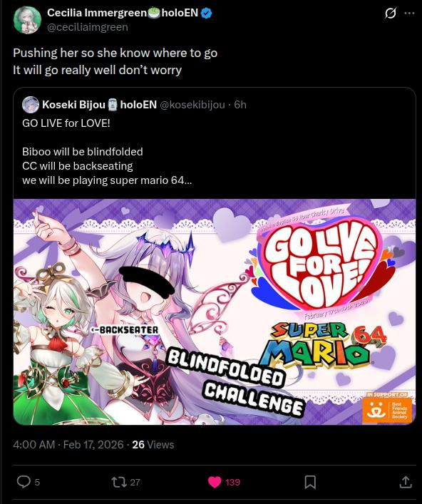Open Koseki Bijou's small avatar
The width and height of the screenshot is (422, 504).
tap(31, 105)
